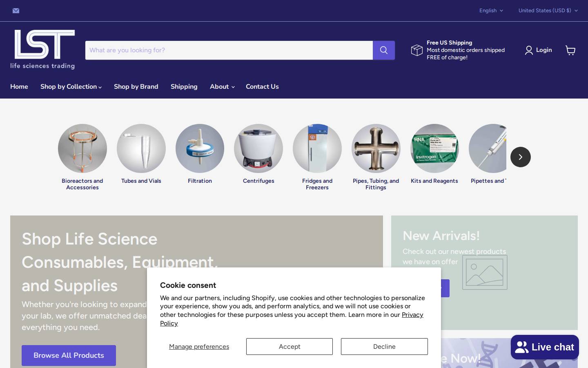
Task: Click the New Arrivals placeholder image
Action: [x=485, y=272]
